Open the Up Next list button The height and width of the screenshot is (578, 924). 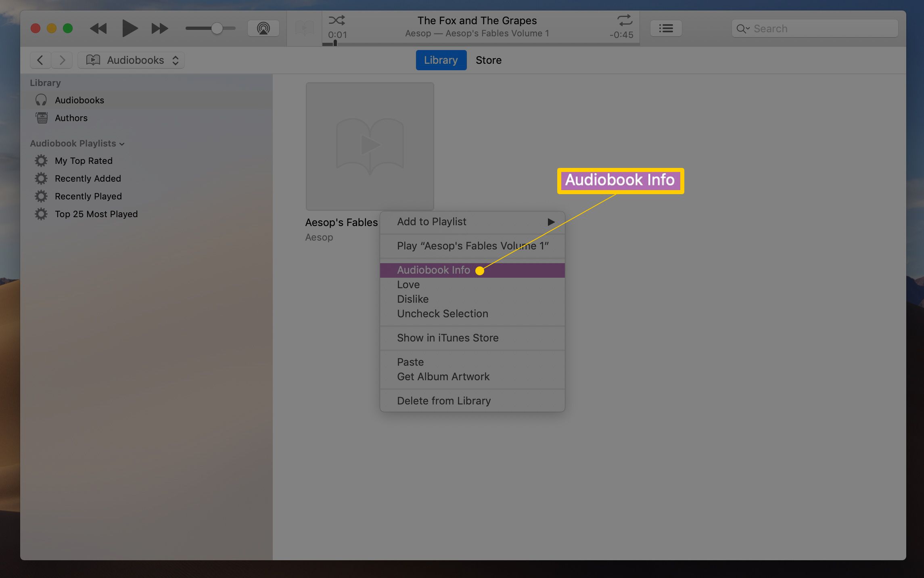pyautogui.click(x=666, y=28)
